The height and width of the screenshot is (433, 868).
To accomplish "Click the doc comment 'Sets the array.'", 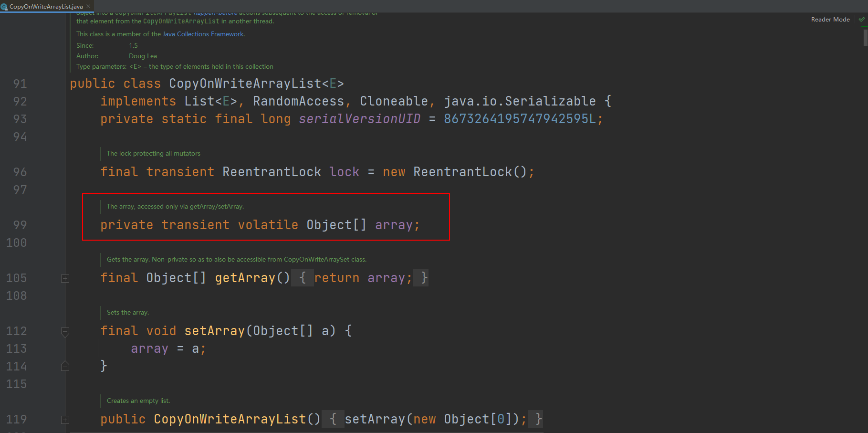I will [x=128, y=313].
